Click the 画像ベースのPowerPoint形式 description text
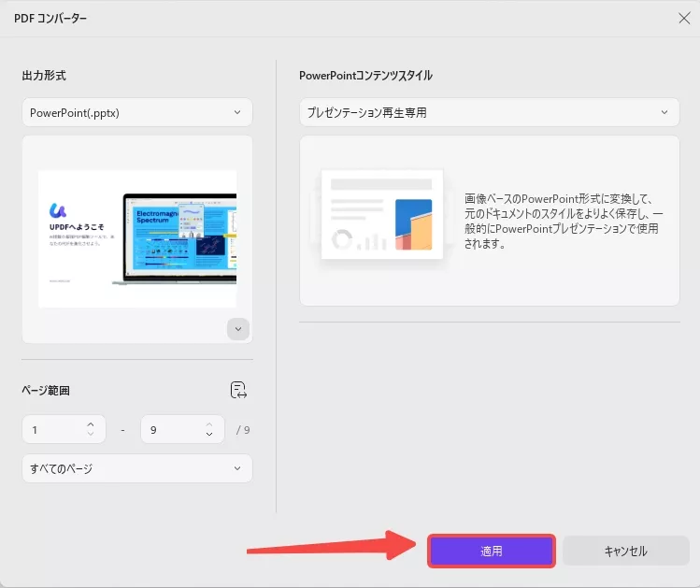This screenshot has width=700, height=588. tap(564, 221)
